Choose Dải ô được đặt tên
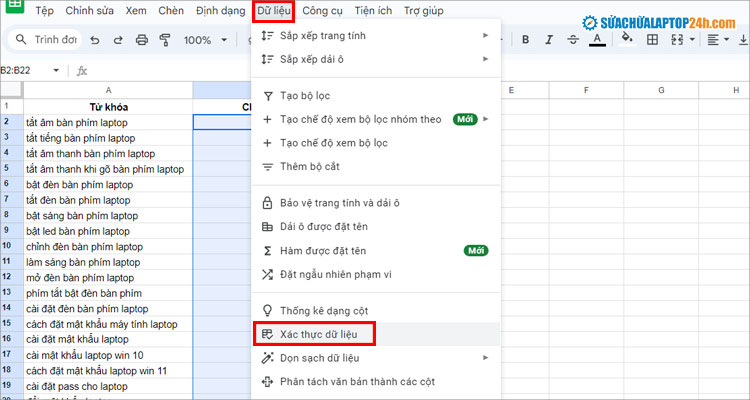This screenshot has height=400, width=750. (376, 226)
